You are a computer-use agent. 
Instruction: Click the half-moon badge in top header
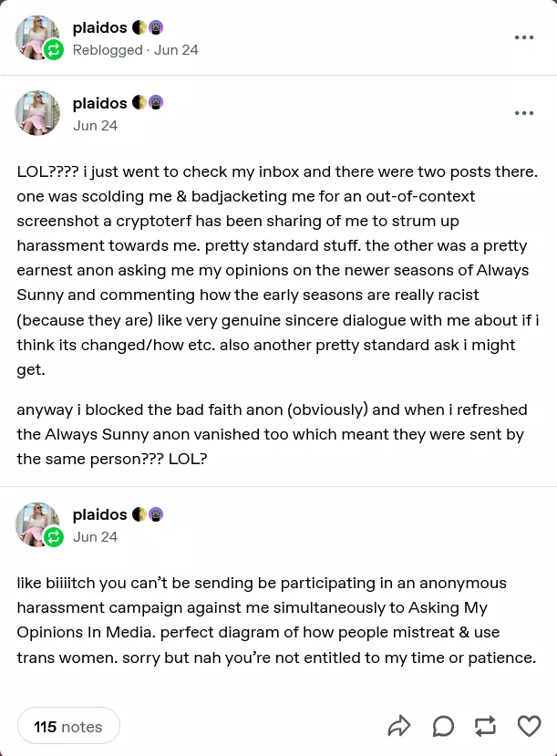(x=139, y=27)
